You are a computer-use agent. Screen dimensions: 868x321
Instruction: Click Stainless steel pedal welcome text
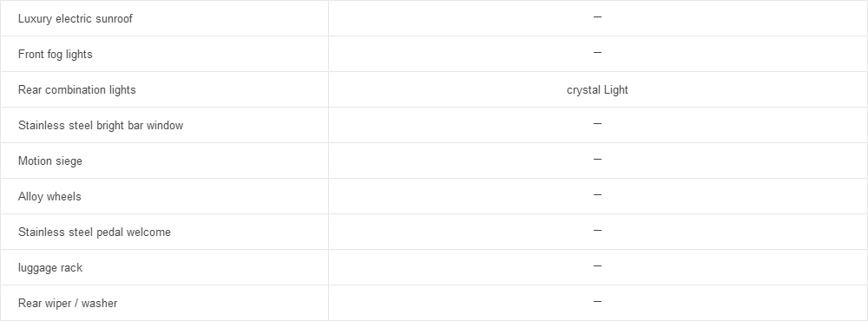[95, 232]
